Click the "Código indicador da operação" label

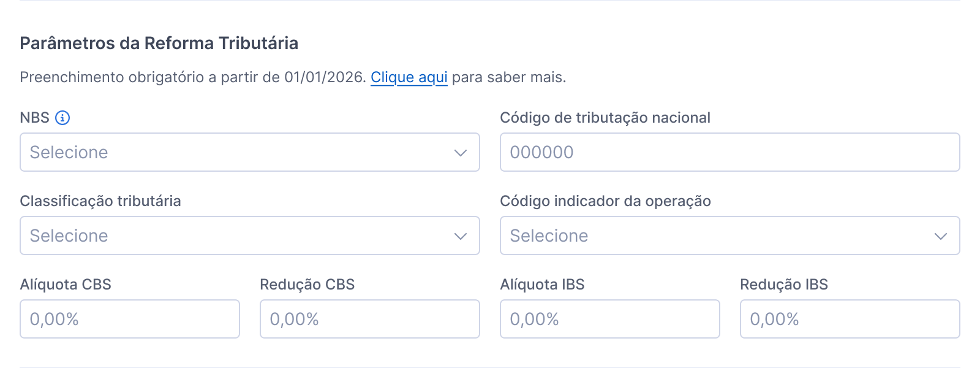(605, 201)
